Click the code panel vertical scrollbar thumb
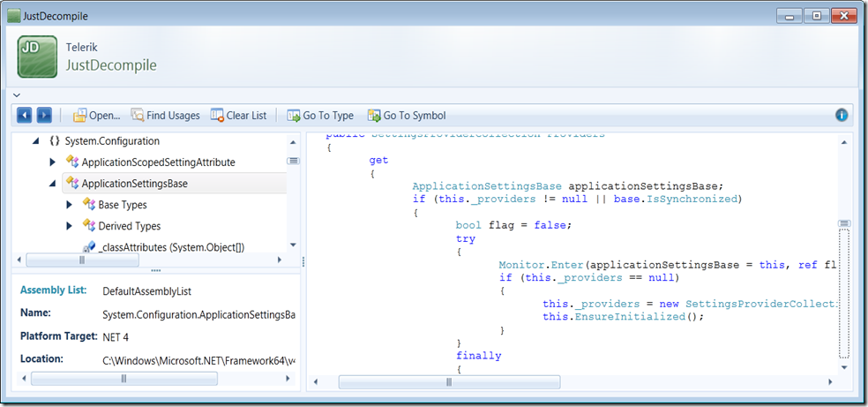The image size is (868, 407). click(x=844, y=223)
